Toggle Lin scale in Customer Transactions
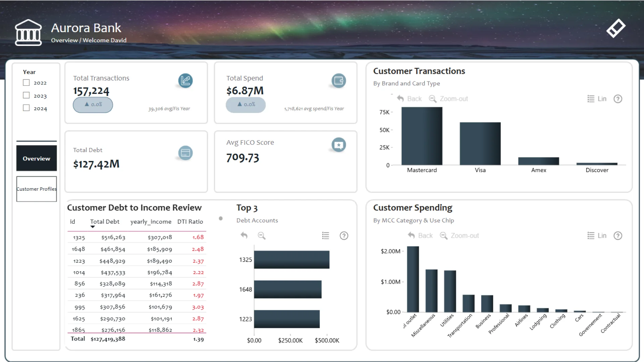 pos(602,99)
